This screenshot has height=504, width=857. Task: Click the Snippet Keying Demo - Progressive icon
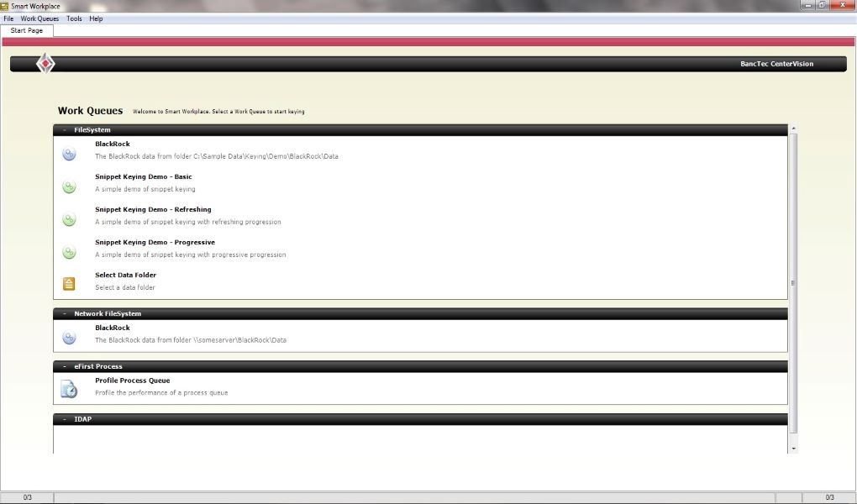(69, 253)
